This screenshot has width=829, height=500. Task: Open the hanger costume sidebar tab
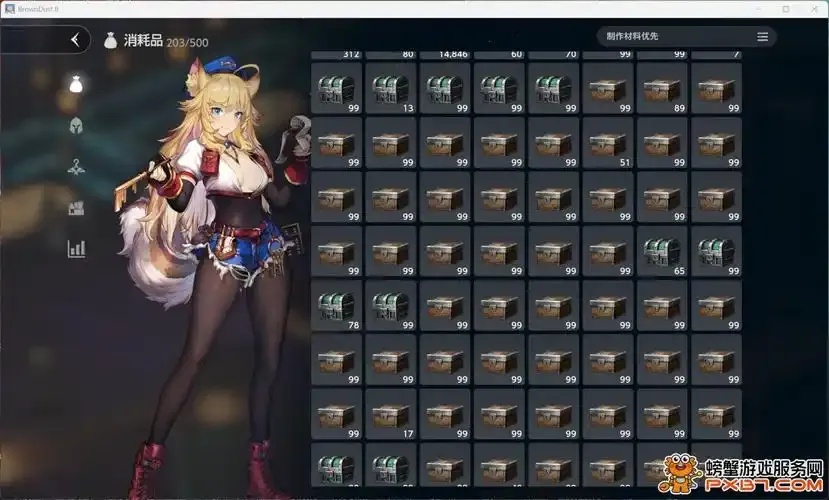click(x=76, y=167)
